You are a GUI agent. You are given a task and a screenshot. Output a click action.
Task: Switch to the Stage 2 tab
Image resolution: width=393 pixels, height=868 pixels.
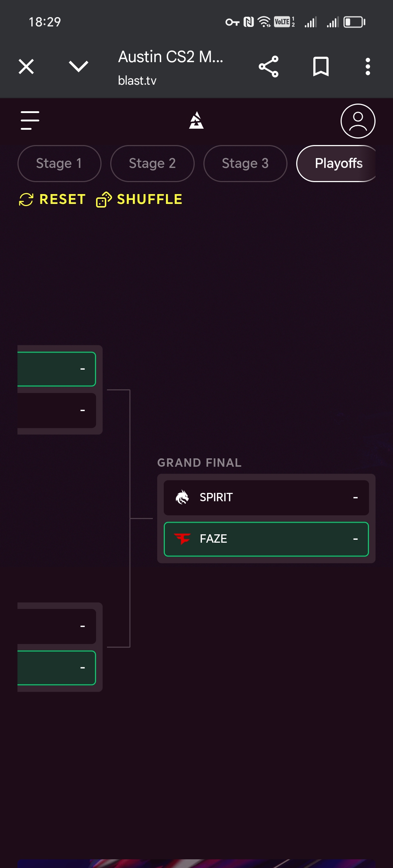[x=152, y=164]
